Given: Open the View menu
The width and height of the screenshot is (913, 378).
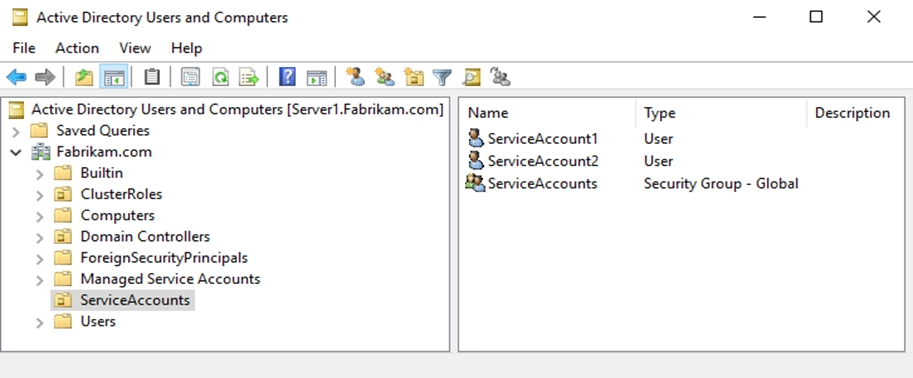Looking at the screenshot, I should click(x=135, y=48).
